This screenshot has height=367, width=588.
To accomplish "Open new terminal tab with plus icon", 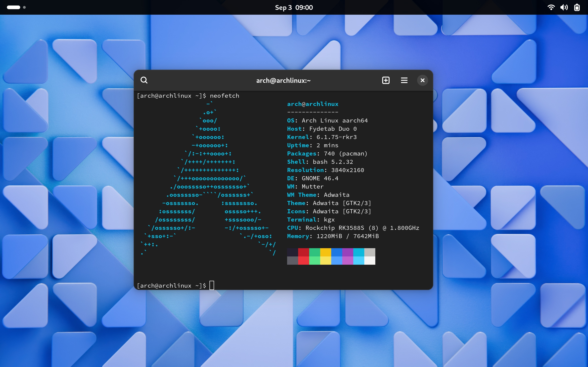I will point(385,80).
